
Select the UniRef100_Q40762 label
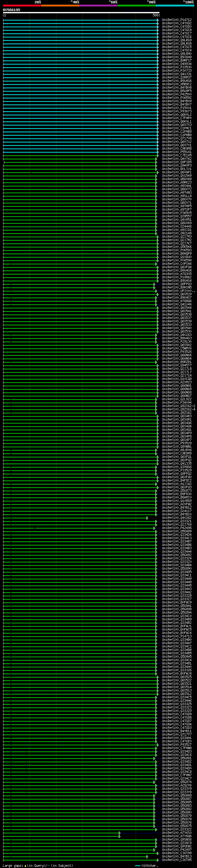point(177,159)
